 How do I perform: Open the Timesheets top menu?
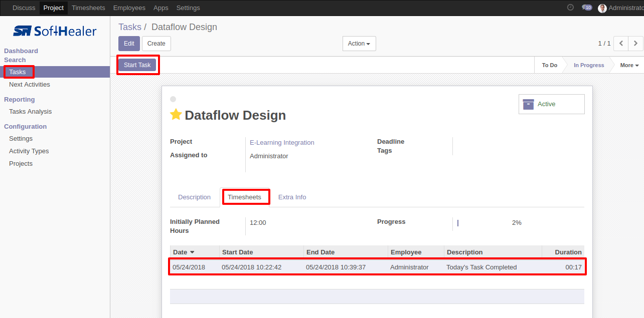88,8
